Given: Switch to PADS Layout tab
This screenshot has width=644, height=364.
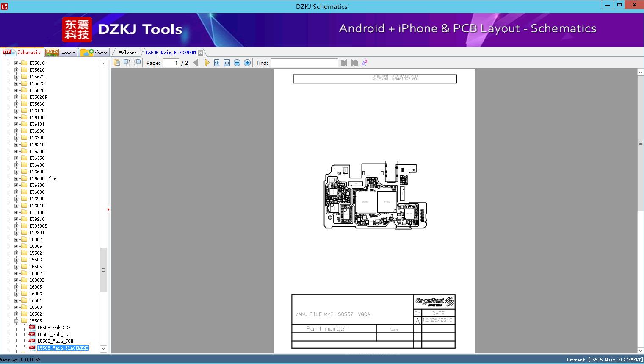Looking at the screenshot, I should coord(61,53).
